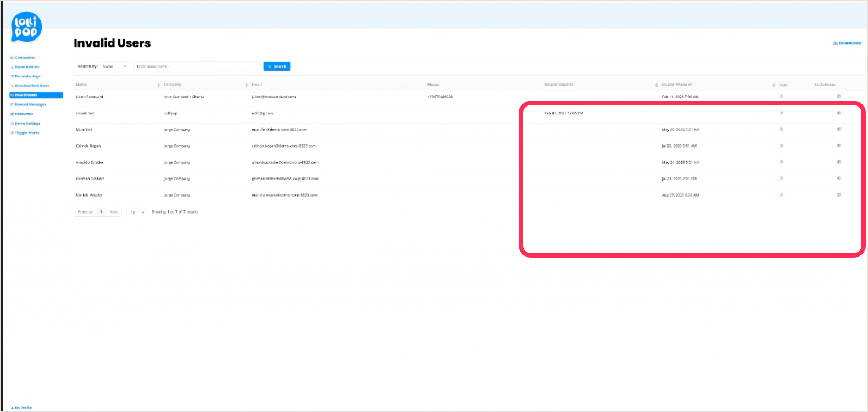This screenshot has height=412, width=868.
Task: Go to Previous page of results
Action: pyautogui.click(x=85, y=212)
